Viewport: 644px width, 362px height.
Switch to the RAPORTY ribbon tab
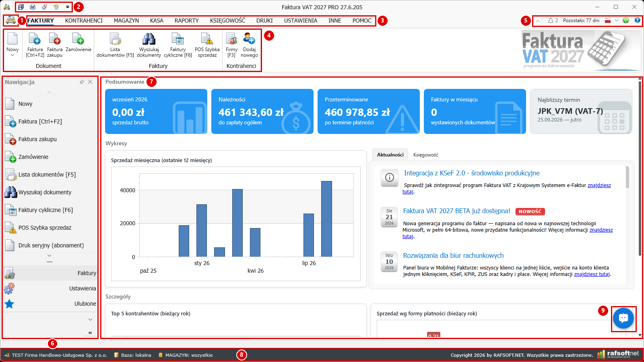(187, 21)
